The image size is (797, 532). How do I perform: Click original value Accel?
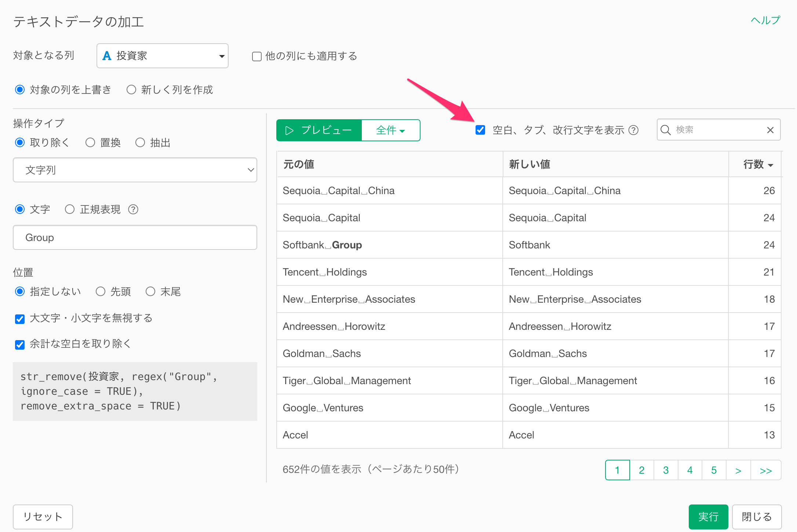pyautogui.click(x=295, y=435)
